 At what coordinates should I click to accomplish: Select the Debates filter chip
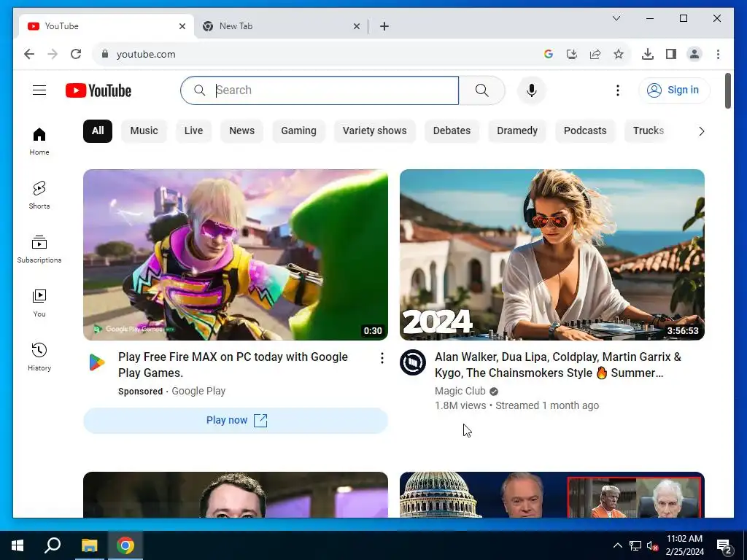pos(452,131)
